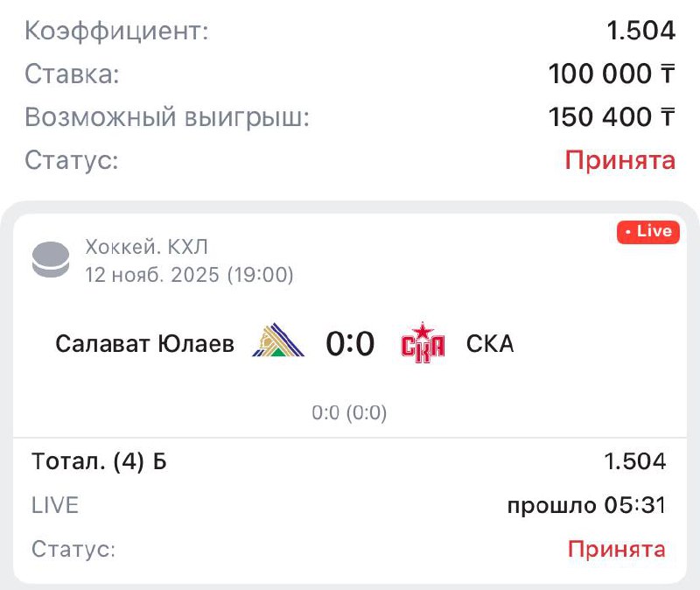The width and height of the screenshot is (700, 590).
Task: Click the gray LIVE label in the card
Action: (55, 506)
